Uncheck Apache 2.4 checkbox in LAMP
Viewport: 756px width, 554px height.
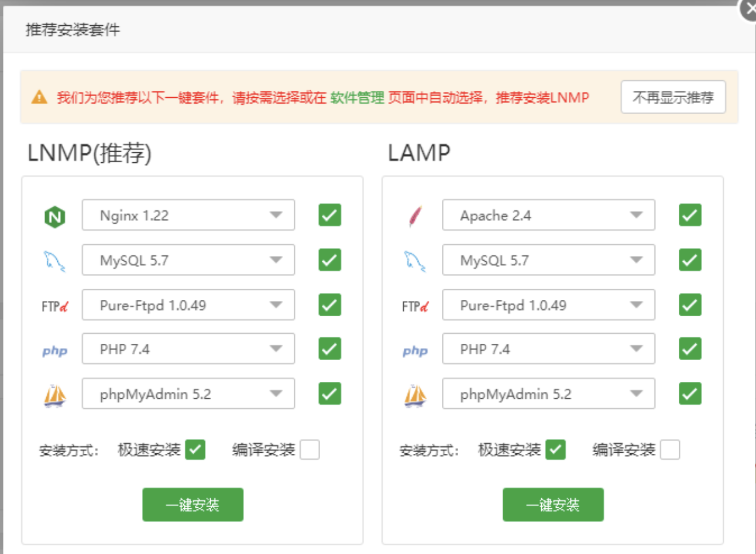click(690, 215)
